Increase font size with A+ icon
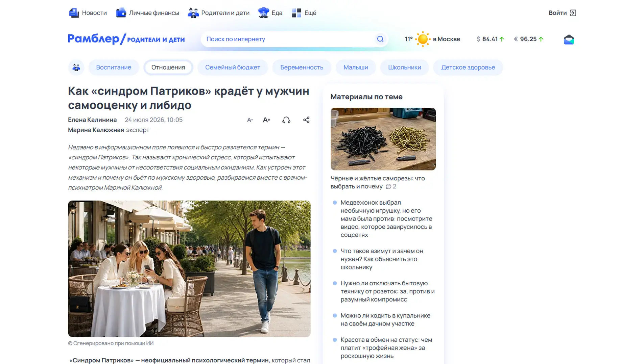The image size is (643, 364). [266, 120]
